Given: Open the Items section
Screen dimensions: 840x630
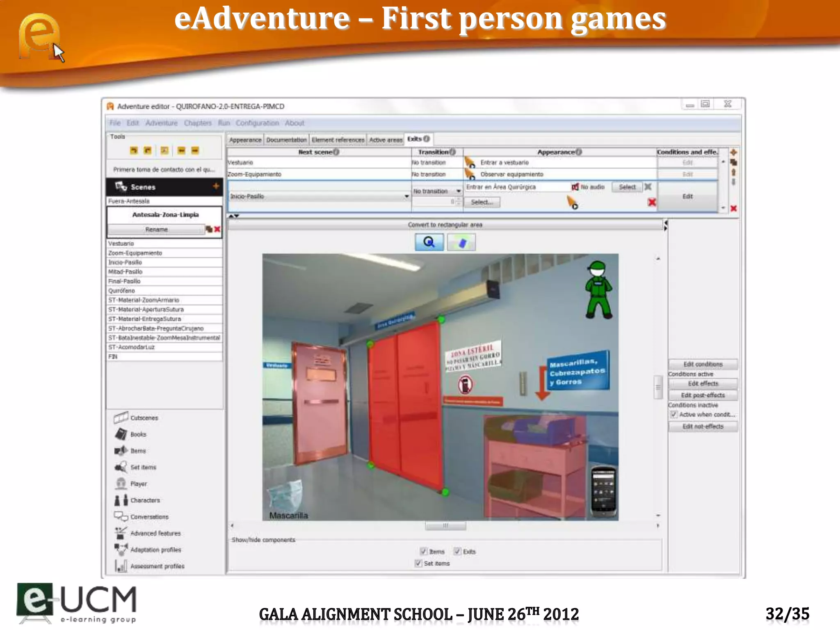Looking at the screenshot, I should [130, 450].
